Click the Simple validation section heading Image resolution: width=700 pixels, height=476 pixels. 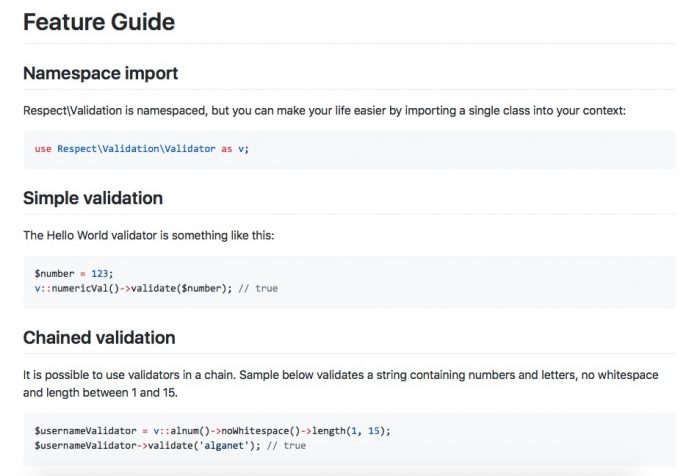tap(93, 198)
